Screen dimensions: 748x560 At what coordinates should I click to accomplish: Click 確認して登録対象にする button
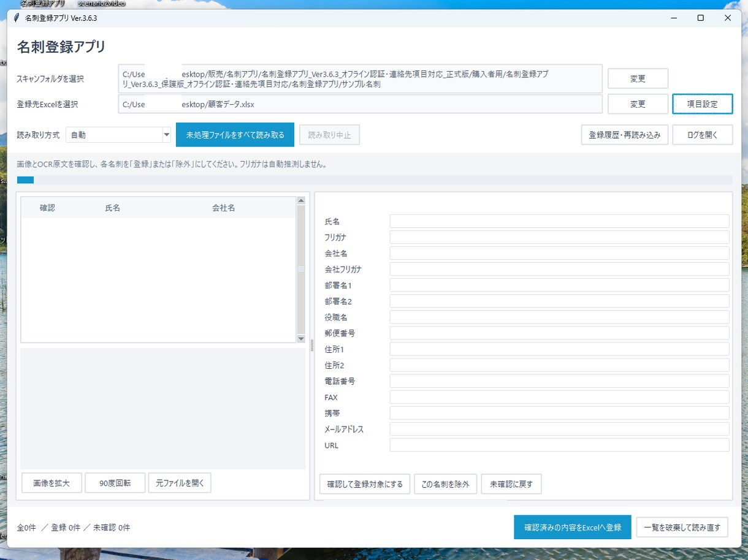(x=365, y=484)
